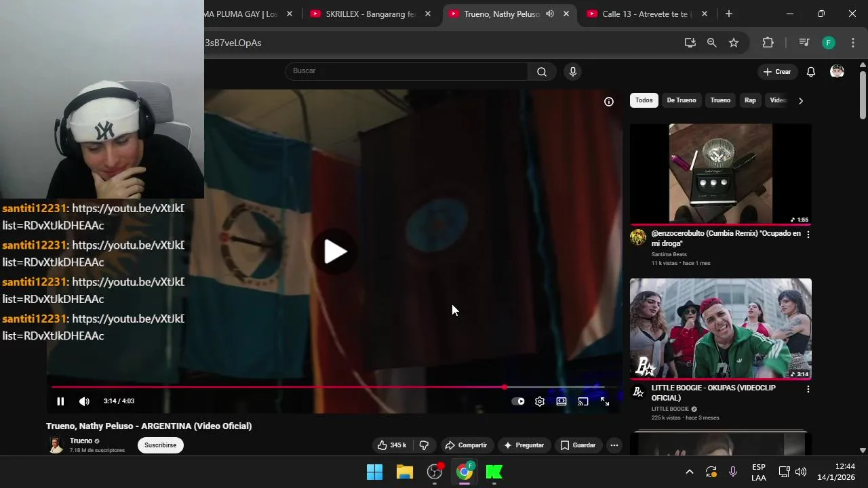868x488 pixels.
Task: Enter fullscreen mode
Action: pyautogui.click(x=605, y=401)
